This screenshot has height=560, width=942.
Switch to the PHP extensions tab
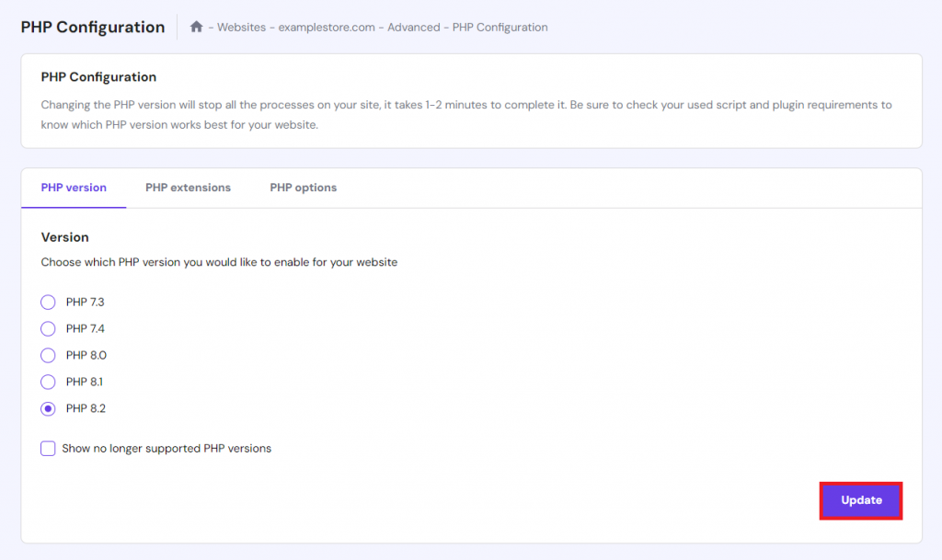click(x=188, y=188)
